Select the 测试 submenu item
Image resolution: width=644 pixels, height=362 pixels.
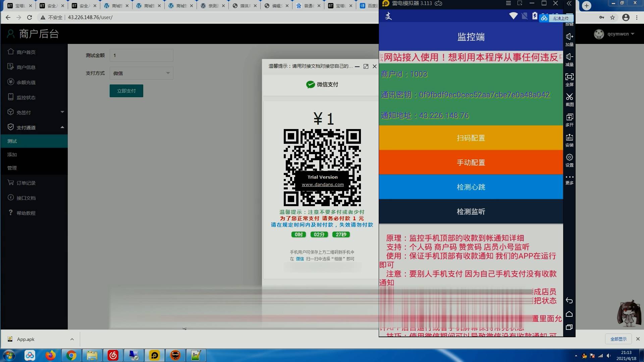pyautogui.click(x=34, y=141)
